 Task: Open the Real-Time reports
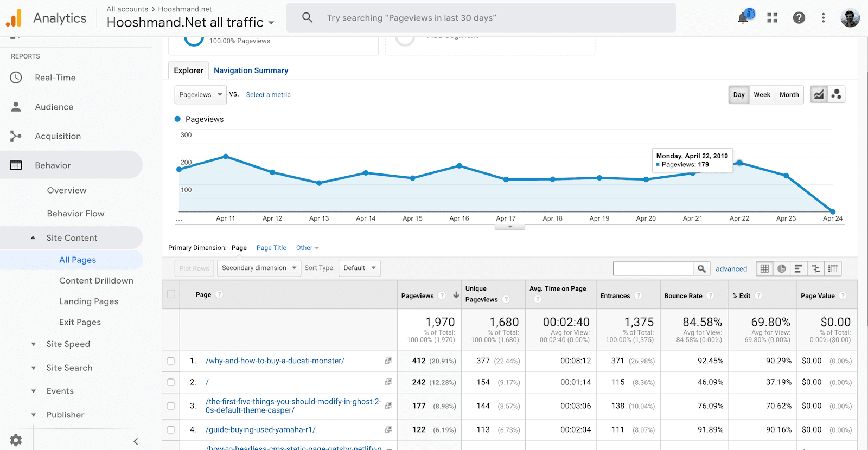click(x=55, y=78)
